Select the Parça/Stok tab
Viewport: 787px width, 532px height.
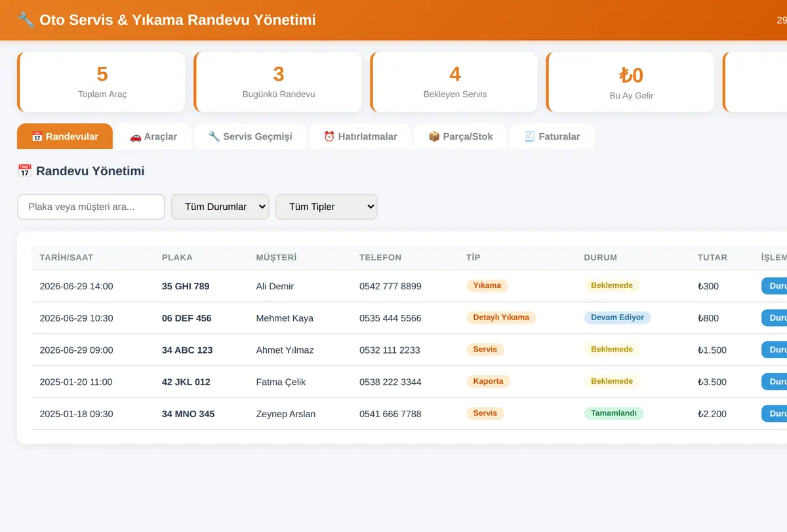(460, 136)
